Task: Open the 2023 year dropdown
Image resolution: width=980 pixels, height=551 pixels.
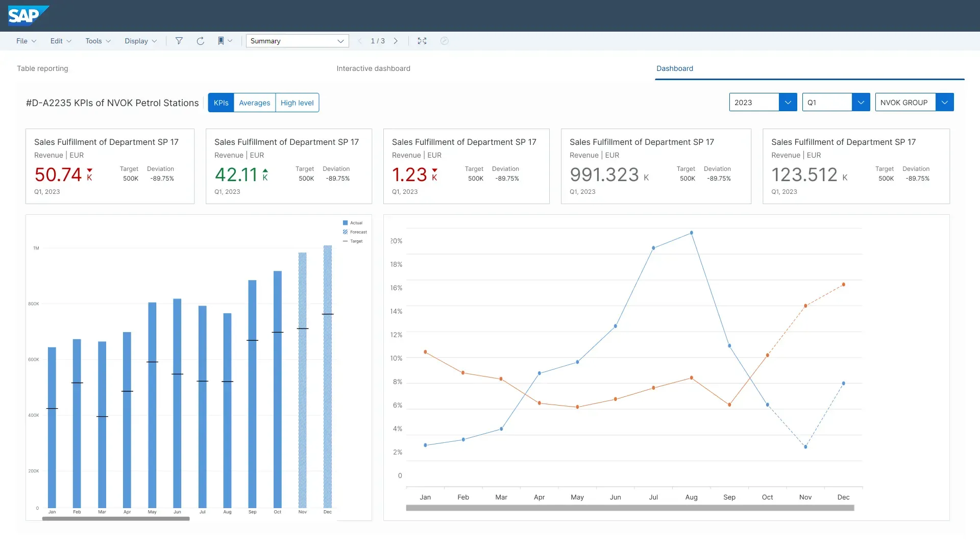Action: (x=763, y=103)
